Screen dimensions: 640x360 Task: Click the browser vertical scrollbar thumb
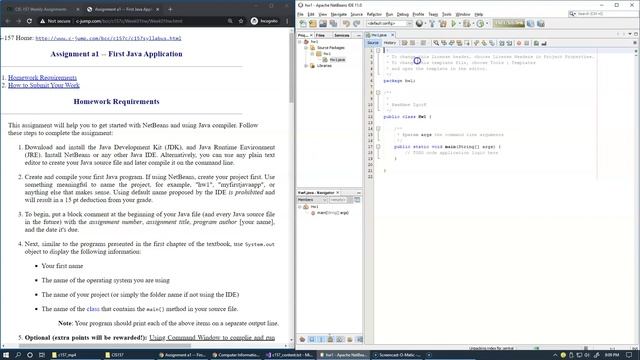point(291,67)
